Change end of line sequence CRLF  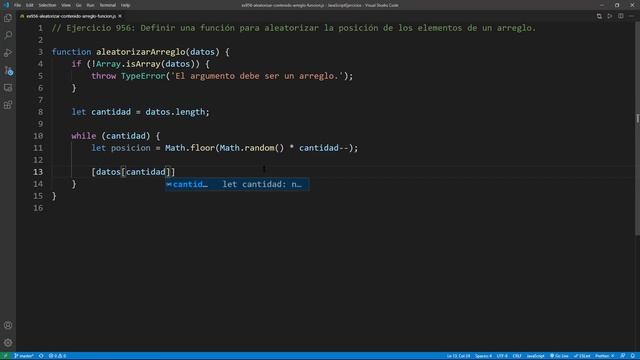[x=517, y=356]
